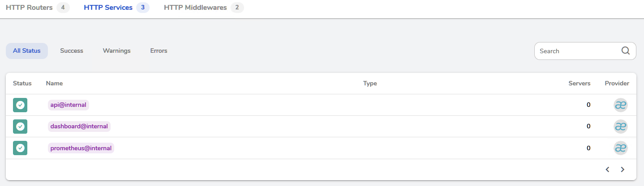
Task: Click the success status icon for prometheus@internal
Action: pyautogui.click(x=20, y=148)
